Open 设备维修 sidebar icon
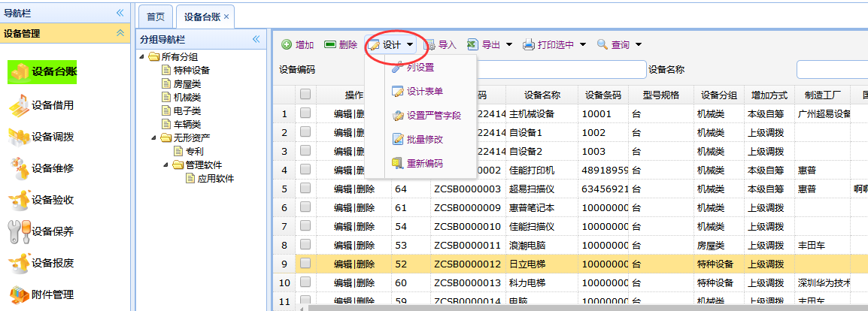Image resolution: width=868 pixels, height=311 pixels. [x=19, y=168]
